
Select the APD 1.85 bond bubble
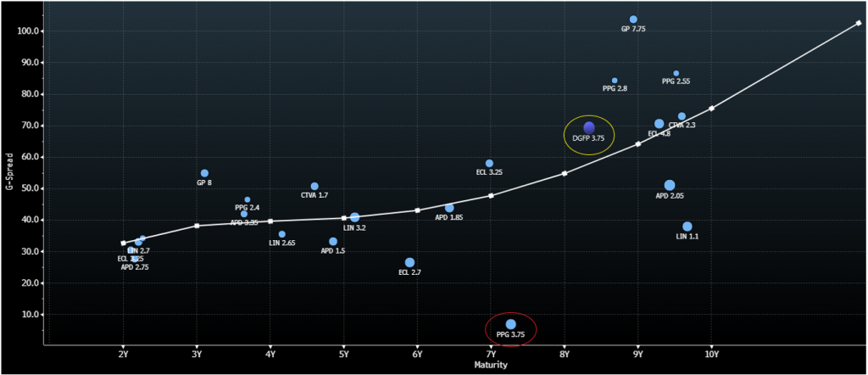click(x=449, y=208)
